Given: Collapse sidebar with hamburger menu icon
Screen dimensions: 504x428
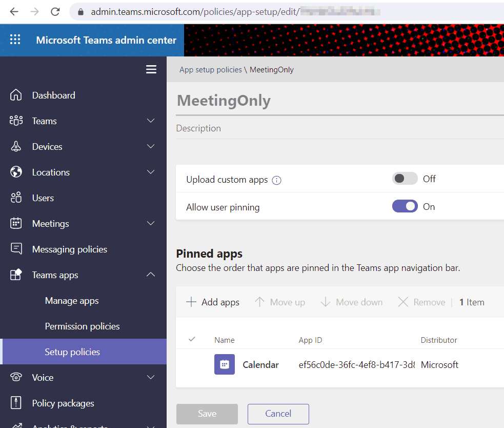Looking at the screenshot, I should point(151,69).
